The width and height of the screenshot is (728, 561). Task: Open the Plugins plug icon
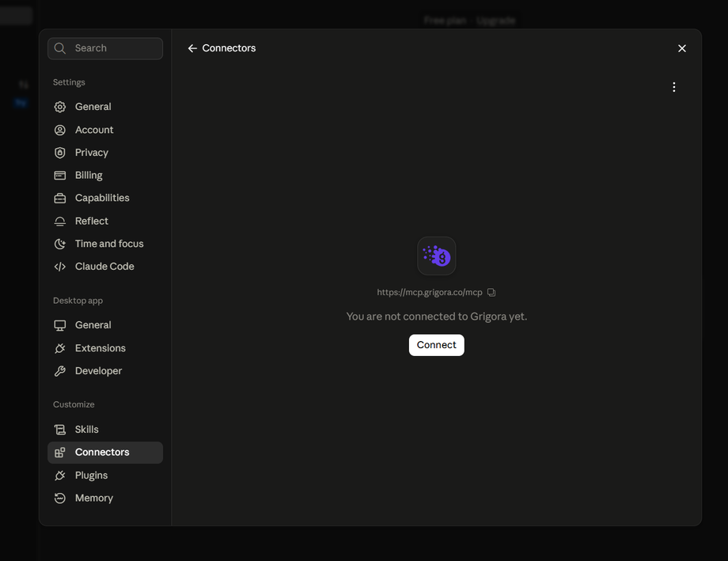60,476
